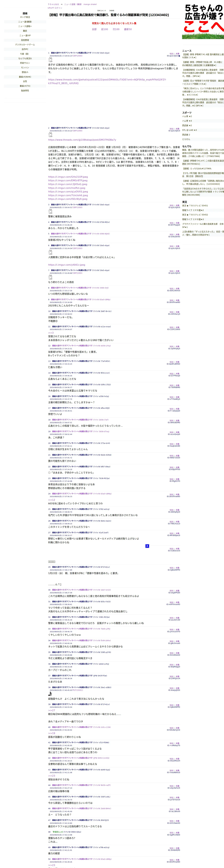
Task: Show all posts via 全部 link
Action: (x=94, y=29)
